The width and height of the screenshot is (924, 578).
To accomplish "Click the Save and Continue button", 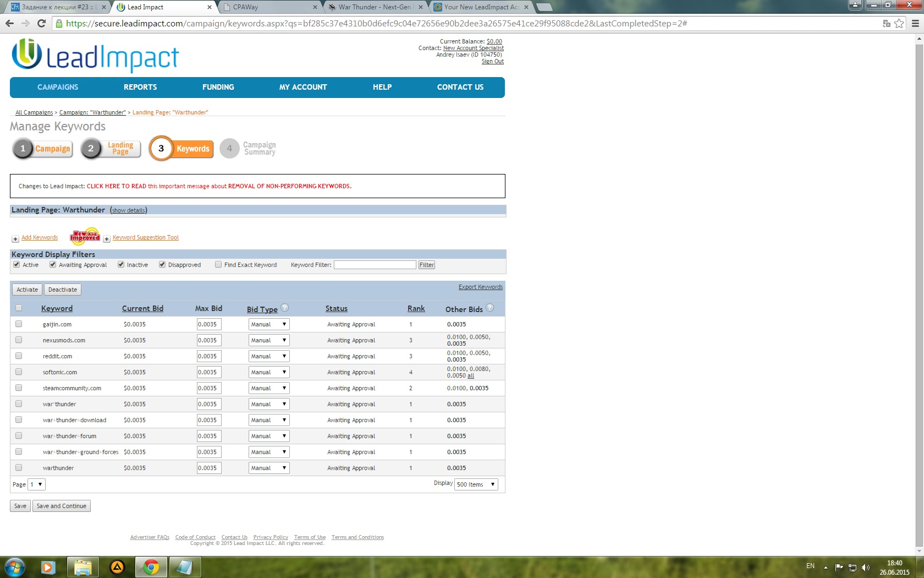I will pos(62,506).
